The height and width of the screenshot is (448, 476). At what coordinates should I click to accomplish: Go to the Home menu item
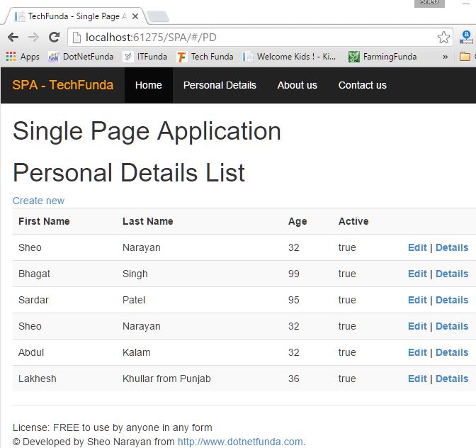click(149, 85)
